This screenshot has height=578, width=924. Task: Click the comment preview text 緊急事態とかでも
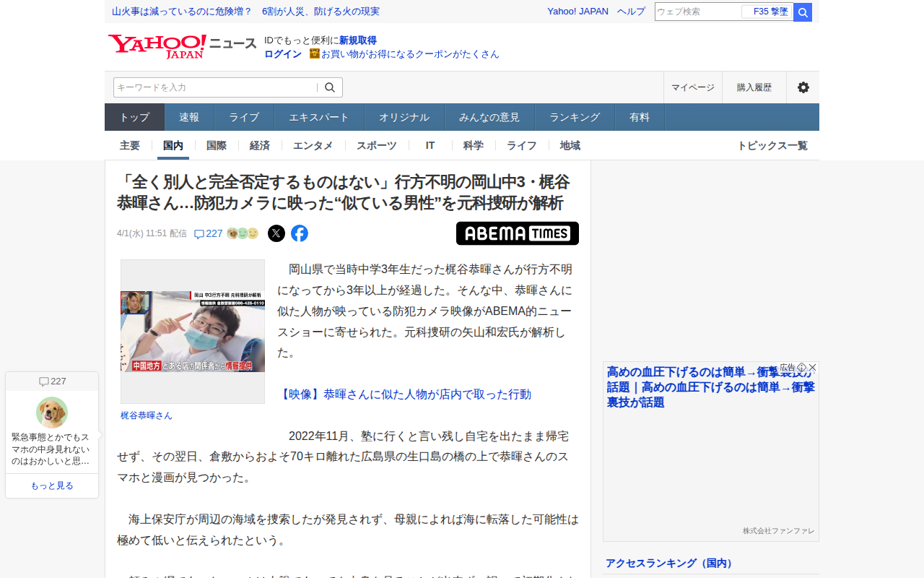(51, 449)
